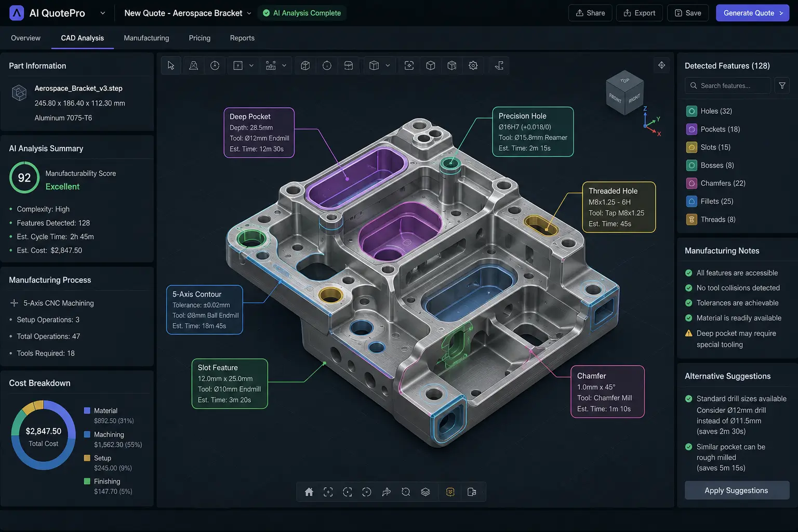
Task: Click the home view icon
Action: [x=309, y=492]
